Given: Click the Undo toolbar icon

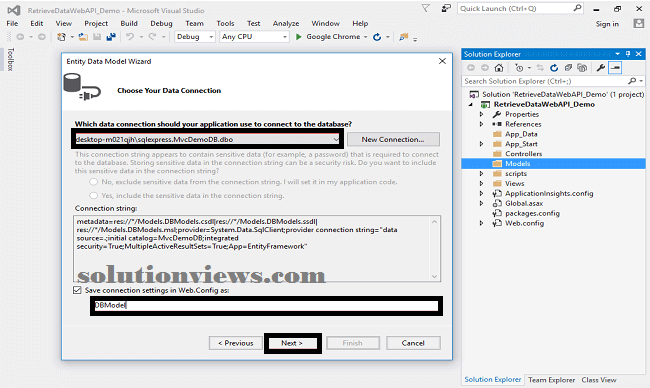Looking at the screenshot, I should tap(130, 37).
